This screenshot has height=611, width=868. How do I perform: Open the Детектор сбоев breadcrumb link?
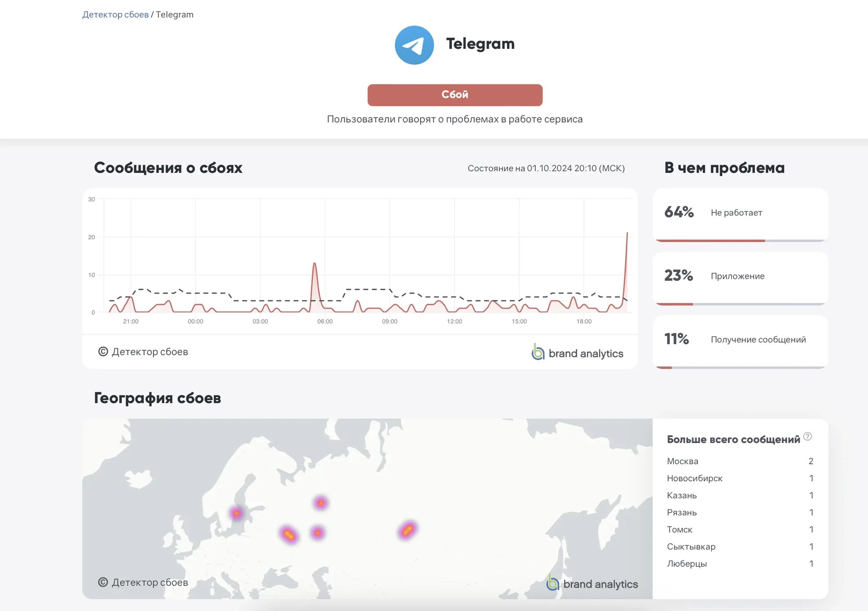coord(115,15)
